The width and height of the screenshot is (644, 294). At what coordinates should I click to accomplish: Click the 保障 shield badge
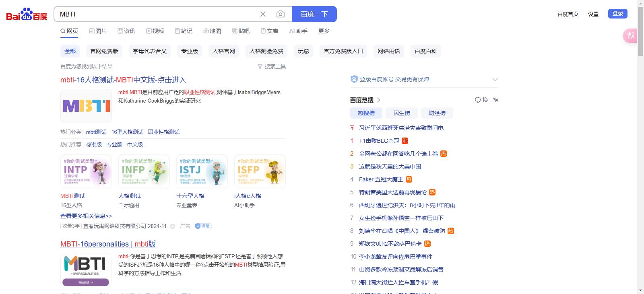[x=203, y=226]
